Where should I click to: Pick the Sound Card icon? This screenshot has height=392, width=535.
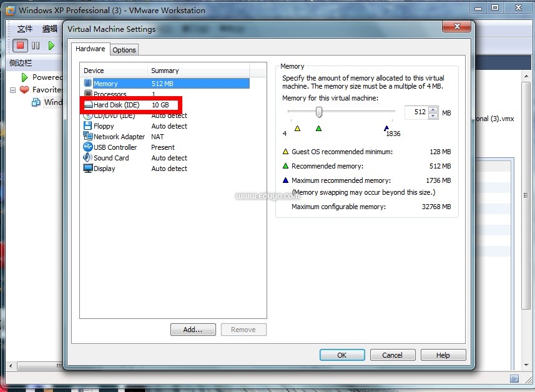pyautogui.click(x=88, y=158)
